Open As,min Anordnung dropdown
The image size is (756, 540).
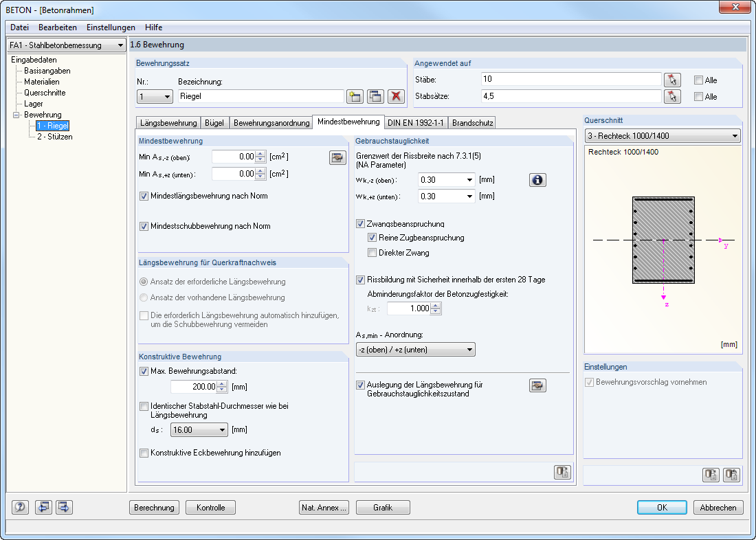[416, 350]
